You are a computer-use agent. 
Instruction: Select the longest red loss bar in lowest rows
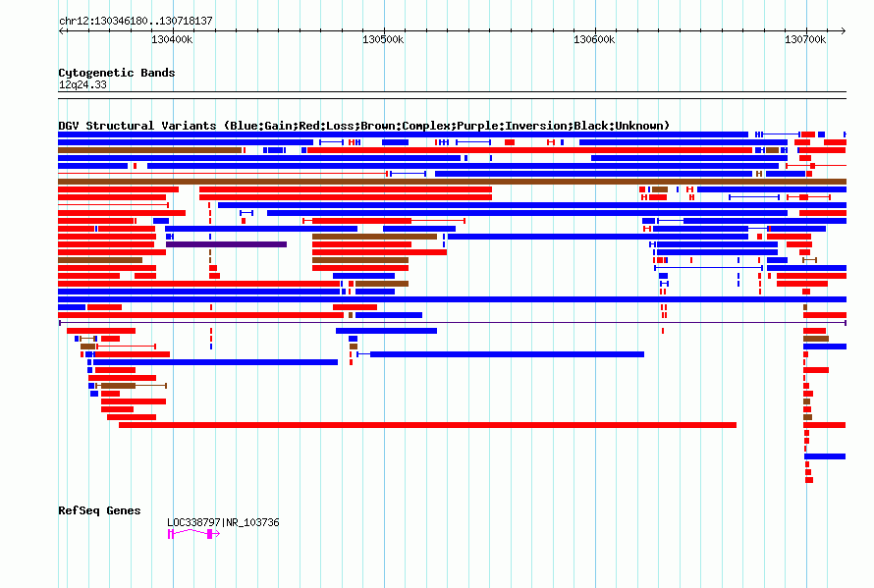[x=427, y=425]
